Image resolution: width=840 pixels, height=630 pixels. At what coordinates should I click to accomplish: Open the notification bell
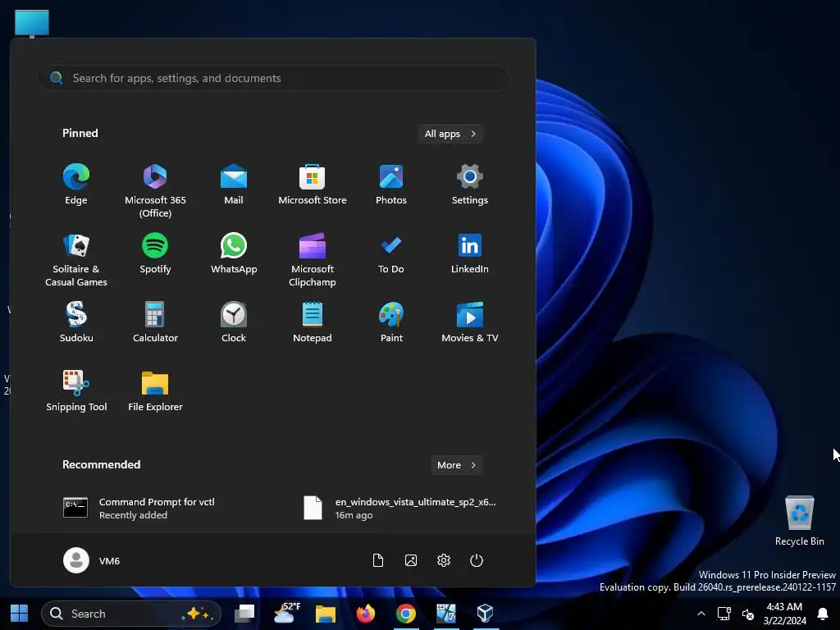pyautogui.click(x=823, y=614)
